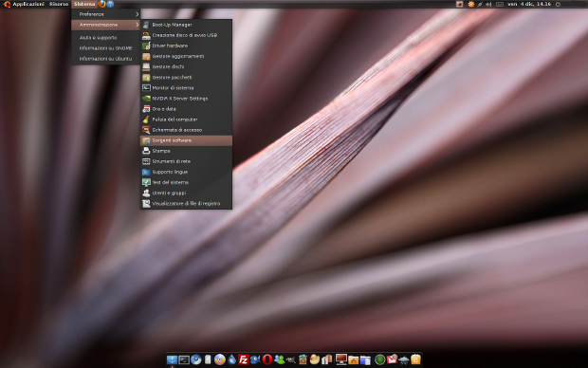Click the green circle icon in dock
This screenshot has height=368, width=588.
(x=380, y=359)
